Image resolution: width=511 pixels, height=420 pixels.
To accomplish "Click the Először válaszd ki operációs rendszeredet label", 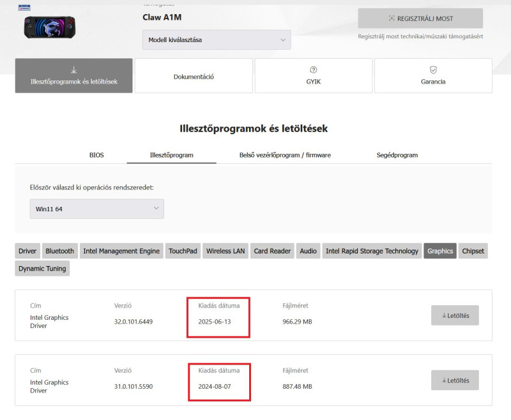I will click(x=91, y=187).
